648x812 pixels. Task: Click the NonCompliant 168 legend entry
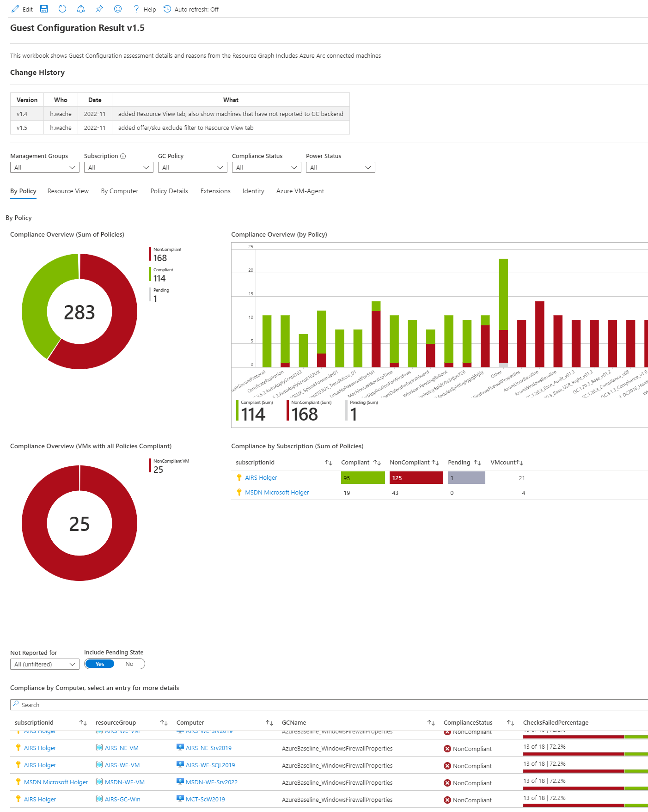pos(165,255)
